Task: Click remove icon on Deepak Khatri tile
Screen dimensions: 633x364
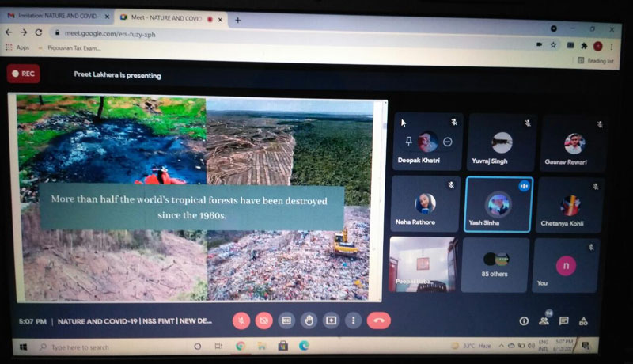Action: [x=447, y=142]
